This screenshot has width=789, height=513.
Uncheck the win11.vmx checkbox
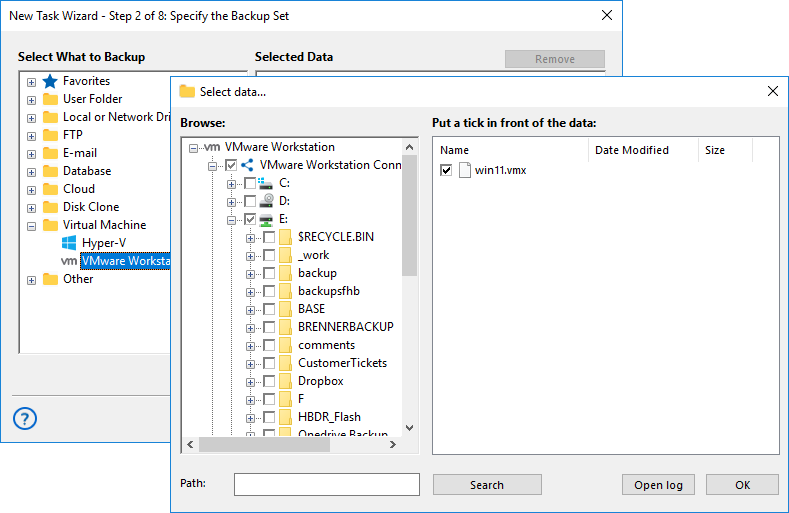tap(446, 170)
